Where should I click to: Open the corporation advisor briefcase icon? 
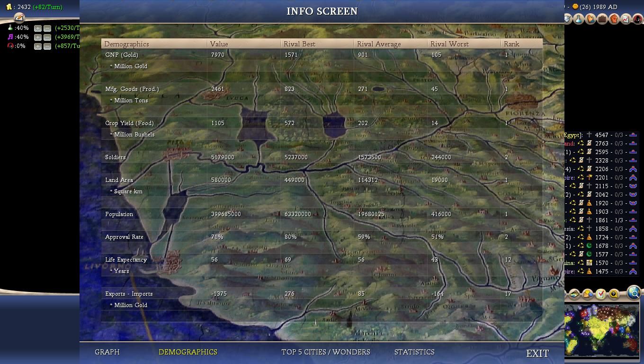click(x=602, y=19)
